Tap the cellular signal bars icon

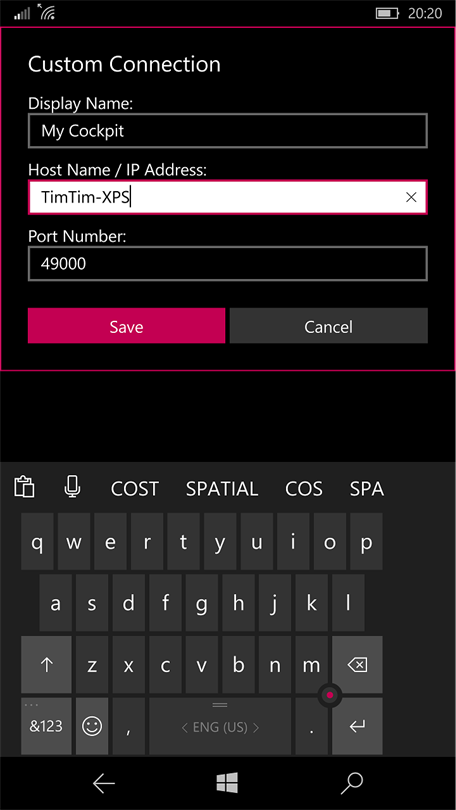[x=22, y=14]
